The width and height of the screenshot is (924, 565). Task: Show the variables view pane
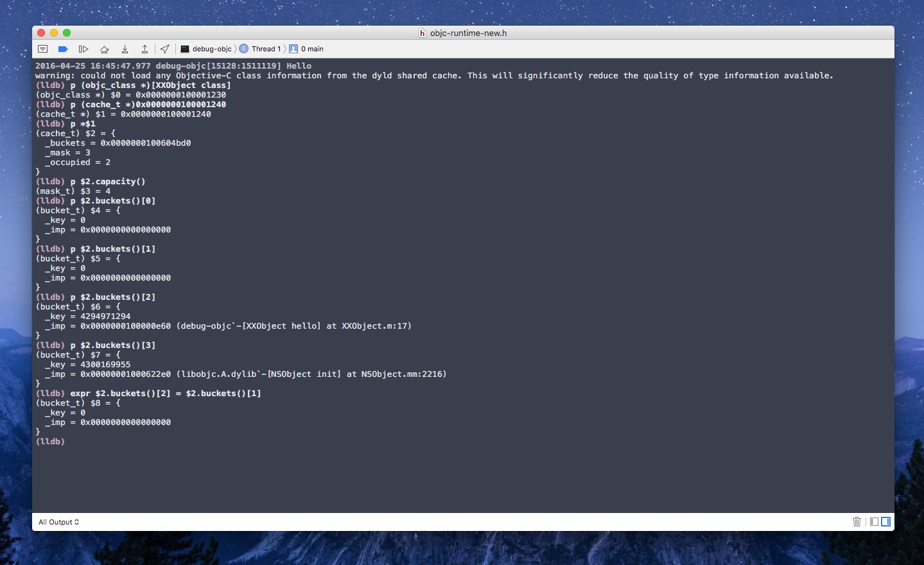pyautogui.click(x=873, y=521)
